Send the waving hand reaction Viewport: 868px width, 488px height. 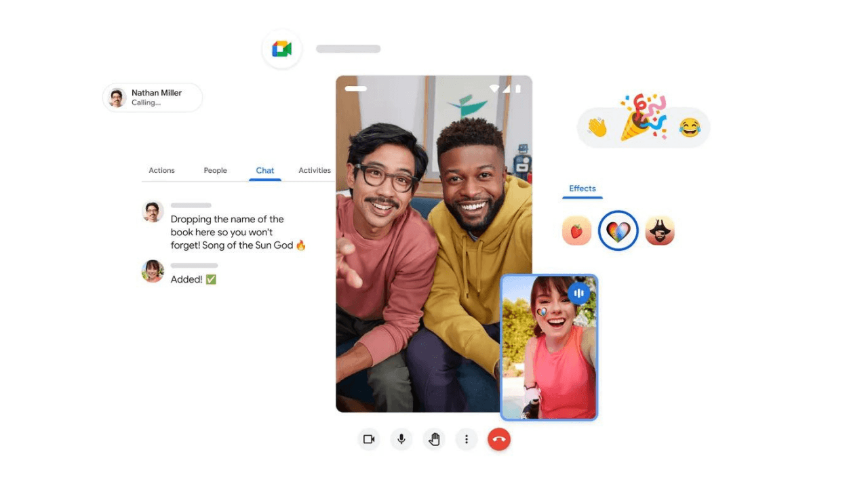point(597,127)
